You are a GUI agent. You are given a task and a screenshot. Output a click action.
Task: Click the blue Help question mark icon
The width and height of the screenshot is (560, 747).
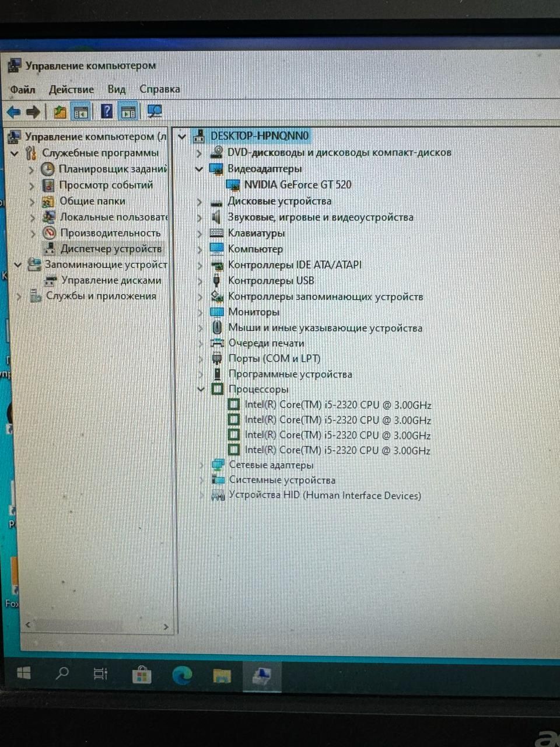point(107,111)
